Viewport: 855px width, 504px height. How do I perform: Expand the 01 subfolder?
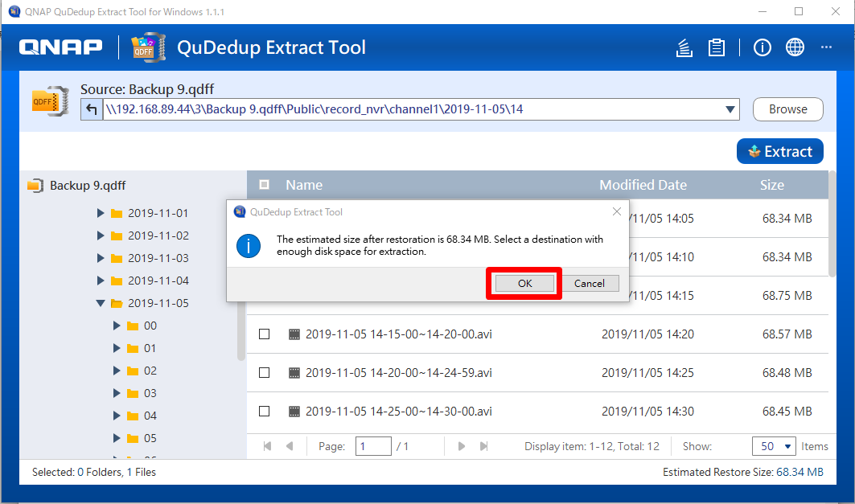click(x=116, y=348)
